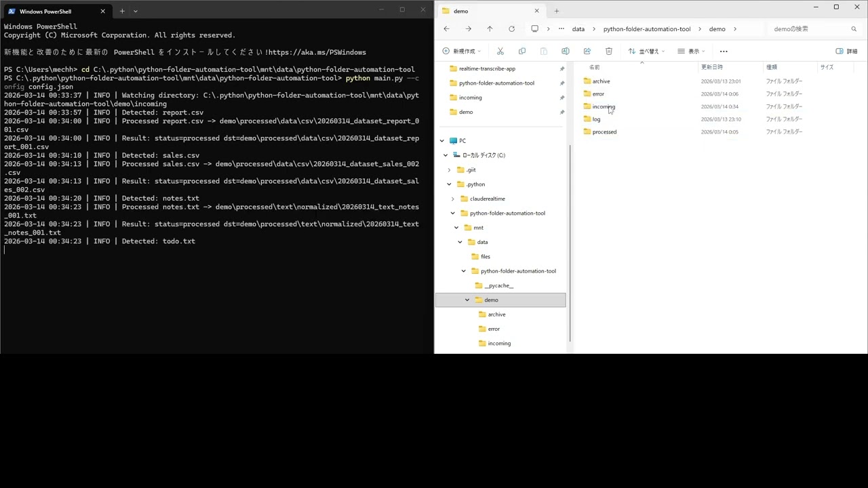
Task: Click the Copy icon in Explorer toolbar
Action: pyautogui.click(x=521, y=51)
